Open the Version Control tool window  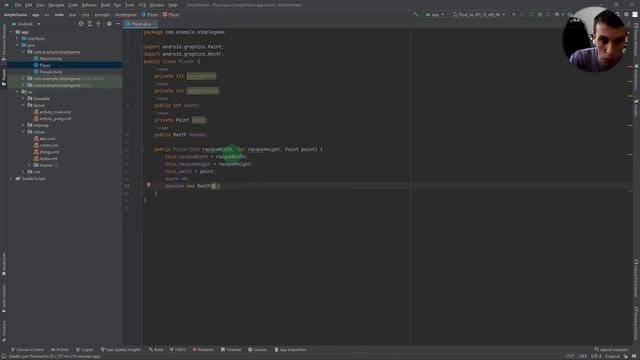[27, 350]
